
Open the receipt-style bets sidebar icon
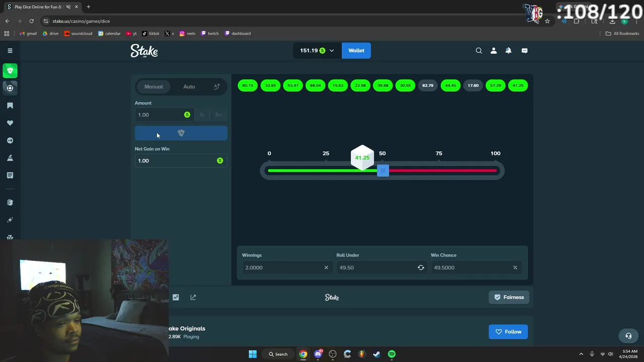point(10,175)
